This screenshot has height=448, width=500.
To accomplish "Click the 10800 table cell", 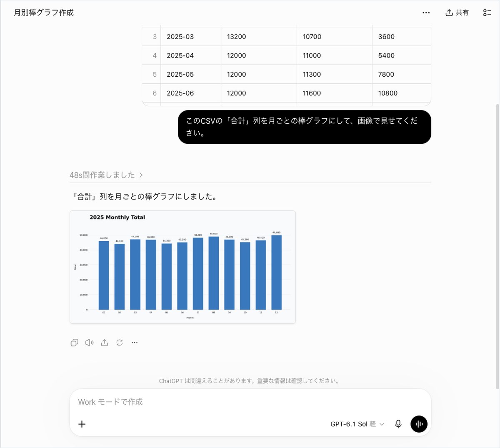I will [402, 93].
